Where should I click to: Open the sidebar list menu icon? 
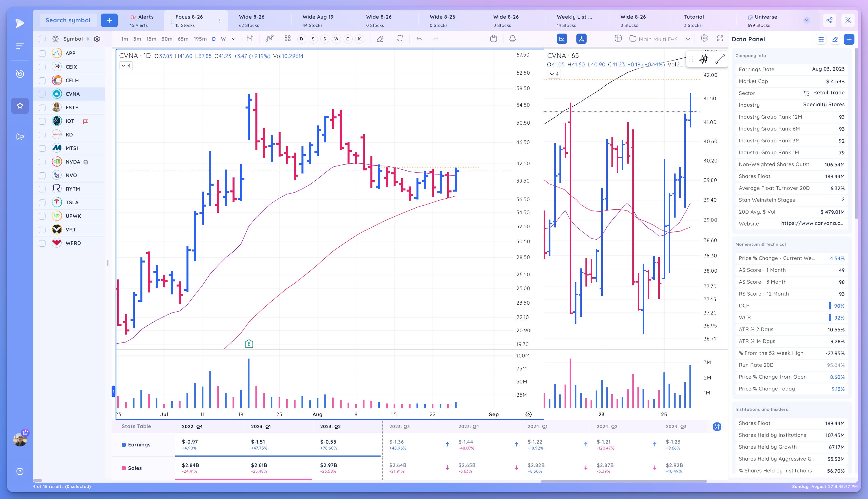click(20, 45)
